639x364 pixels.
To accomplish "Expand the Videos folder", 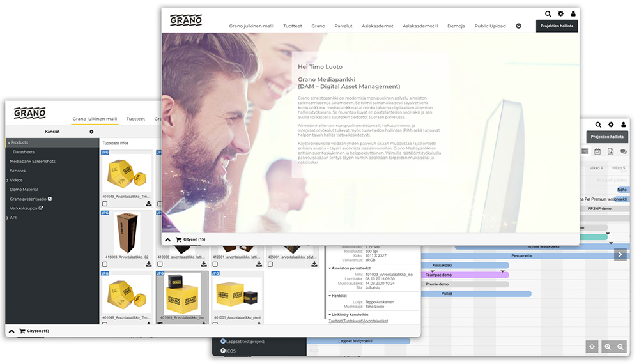I will coord(8,180).
